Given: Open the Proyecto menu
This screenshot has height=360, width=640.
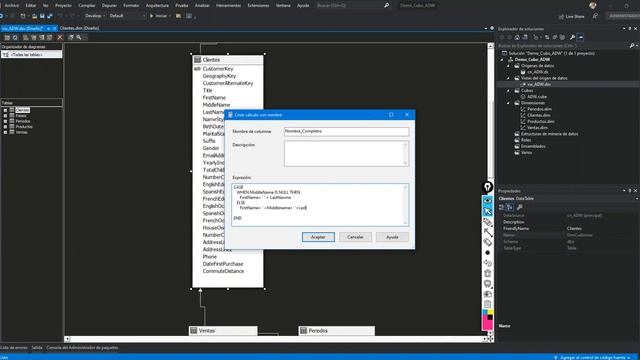Looking at the screenshot, I should [x=63, y=5].
